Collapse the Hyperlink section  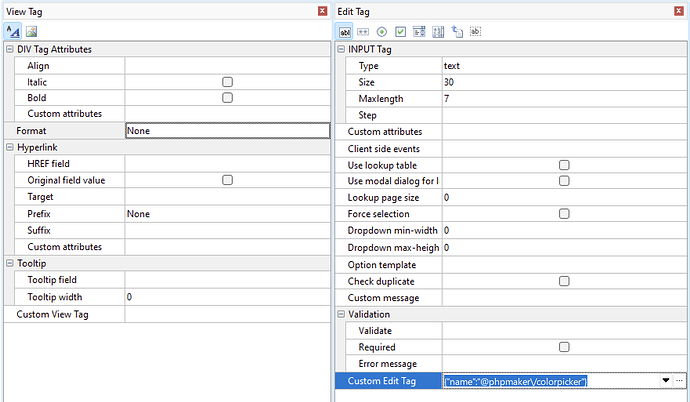click(9, 147)
